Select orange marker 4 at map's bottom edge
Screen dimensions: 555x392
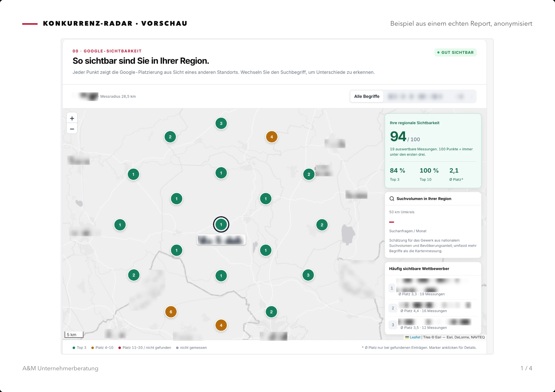221,325
